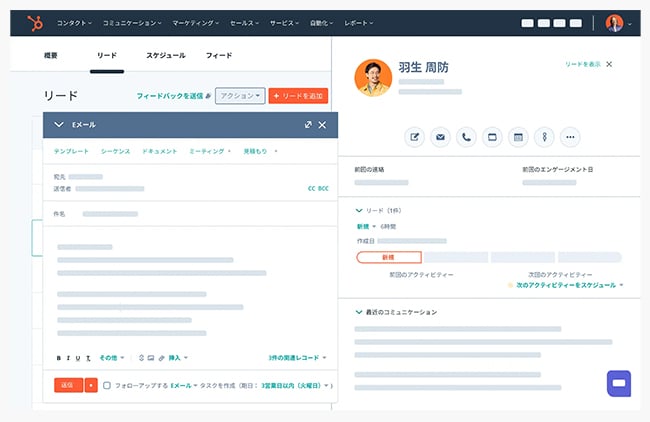
Task: Open the 3件の関連レコード dropdown
Action: coord(297,358)
